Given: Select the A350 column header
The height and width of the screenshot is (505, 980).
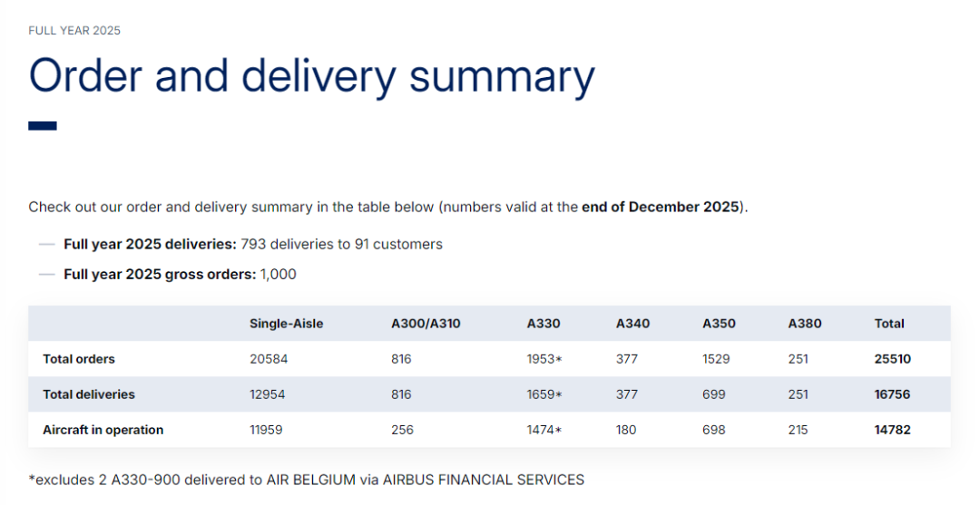Looking at the screenshot, I should tap(719, 324).
